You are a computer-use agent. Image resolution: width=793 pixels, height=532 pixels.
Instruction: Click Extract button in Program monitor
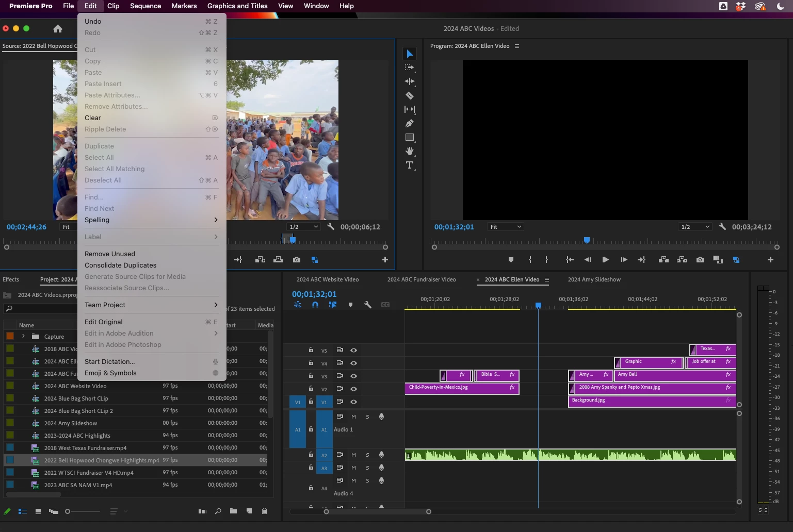coord(682,260)
